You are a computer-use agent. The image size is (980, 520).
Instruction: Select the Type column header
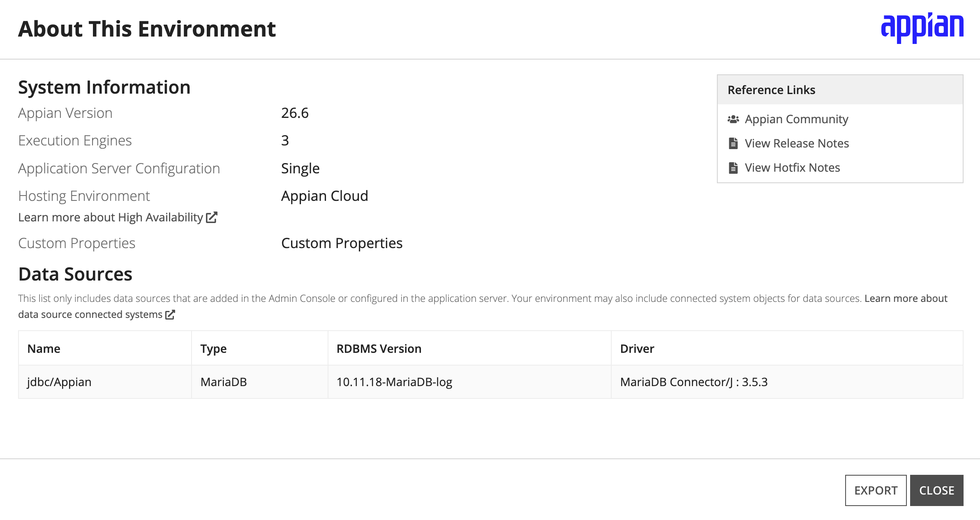pos(260,348)
